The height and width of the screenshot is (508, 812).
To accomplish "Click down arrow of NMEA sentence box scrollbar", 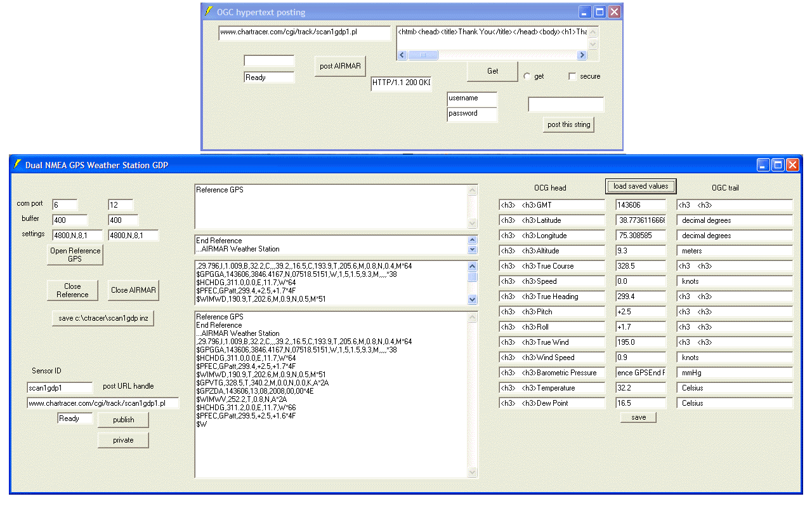I will click(x=472, y=299).
